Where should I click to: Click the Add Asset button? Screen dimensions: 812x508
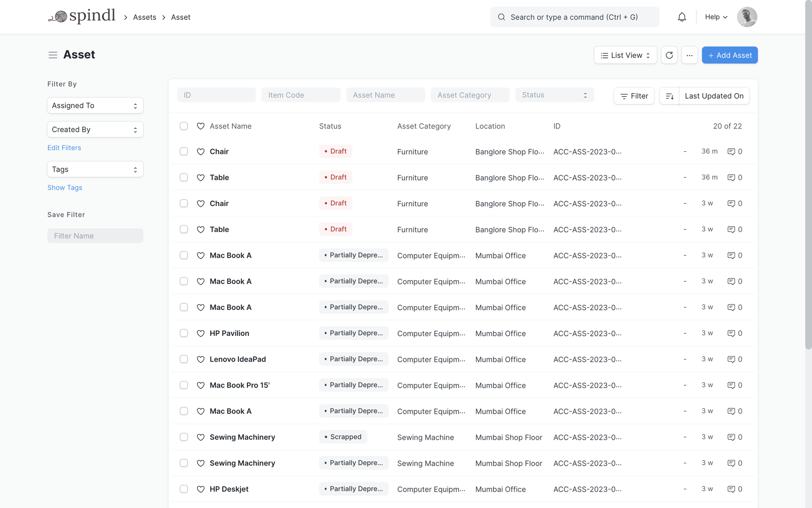tap(730, 55)
